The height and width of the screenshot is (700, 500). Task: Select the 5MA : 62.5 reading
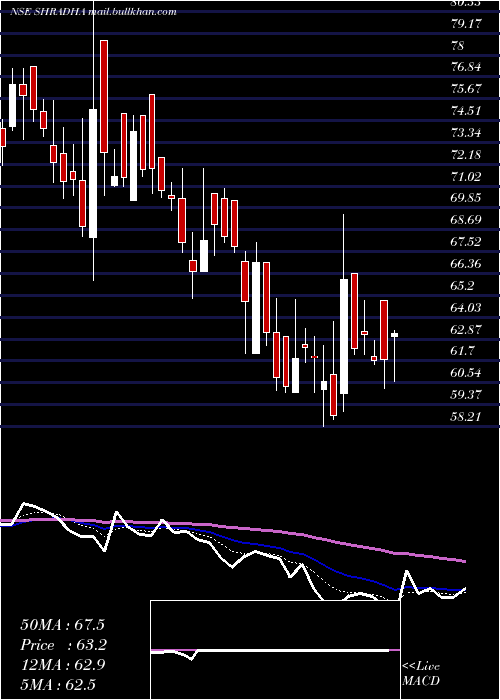[58, 685]
